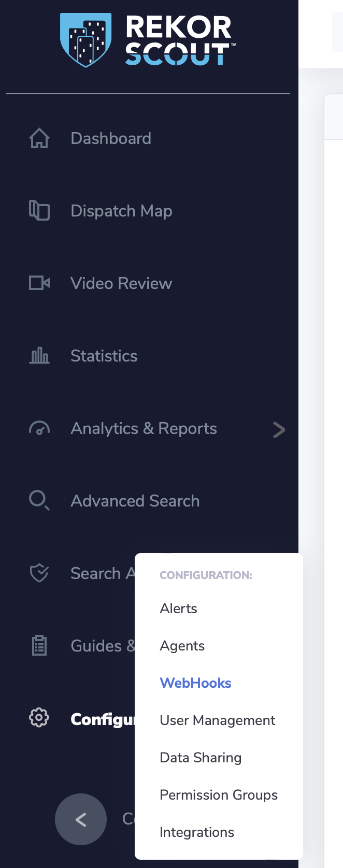Viewport: 343px width, 868px height.
Task: Open Video Review via the camera icon
Action: point(39,283)
